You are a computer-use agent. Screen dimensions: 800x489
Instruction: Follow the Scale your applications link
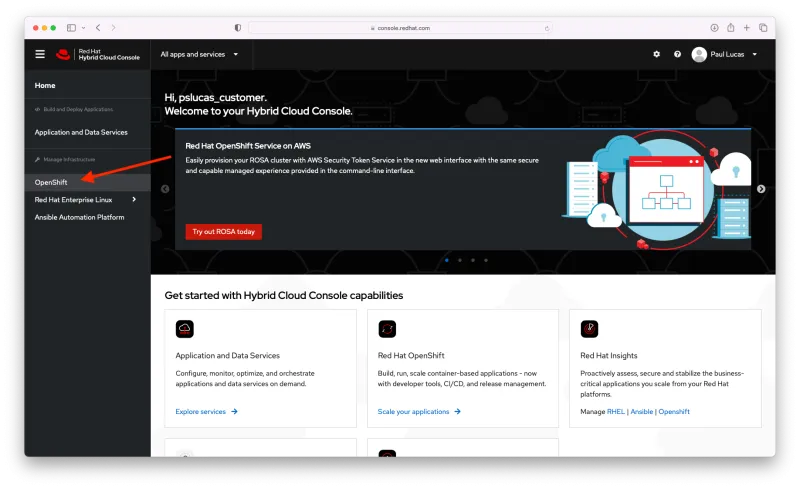413,411
